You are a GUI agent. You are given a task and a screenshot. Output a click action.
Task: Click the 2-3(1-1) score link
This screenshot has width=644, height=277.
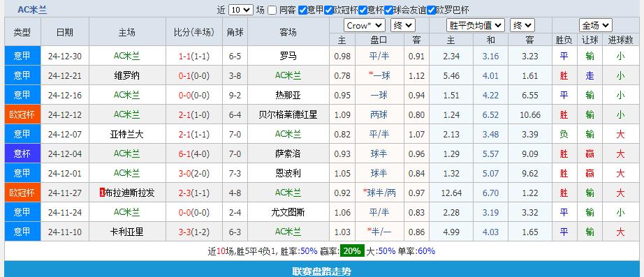[x=194, y=193]
